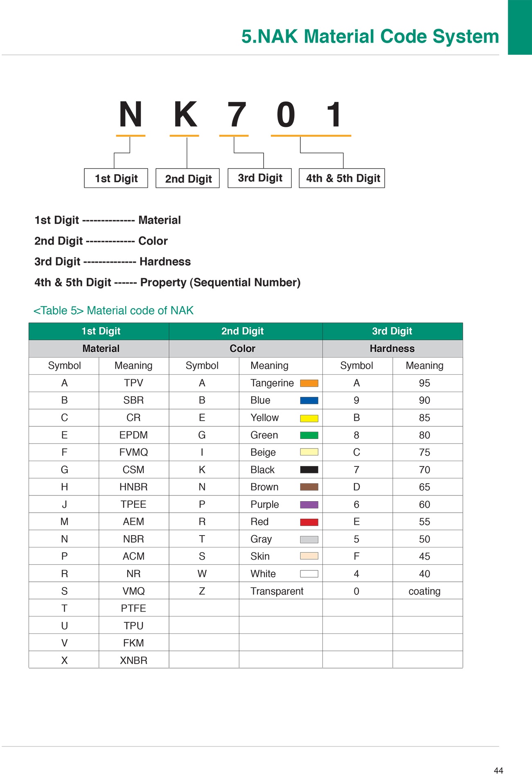Click the Purple color swatch
Viewport: 532px width, 779px height.
309,504
